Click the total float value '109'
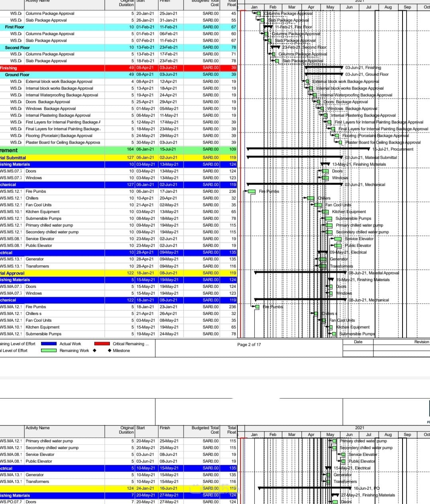Image resolution: width=430 pixels, height=504 pixels. (x=233, y=149)
